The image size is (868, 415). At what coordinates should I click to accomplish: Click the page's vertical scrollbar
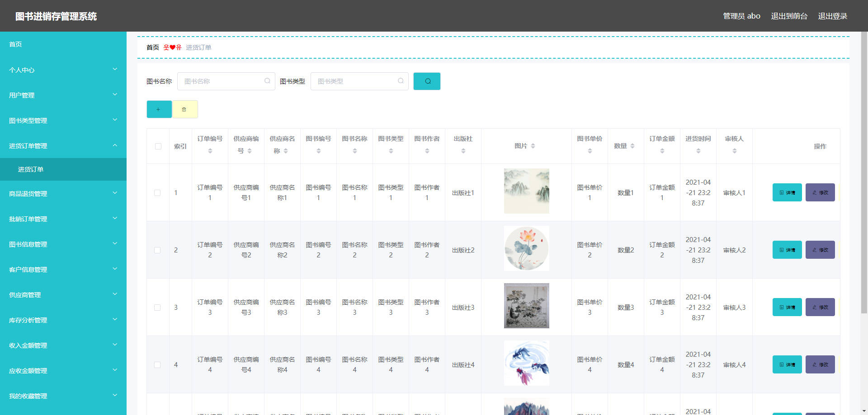click(864, 172)
